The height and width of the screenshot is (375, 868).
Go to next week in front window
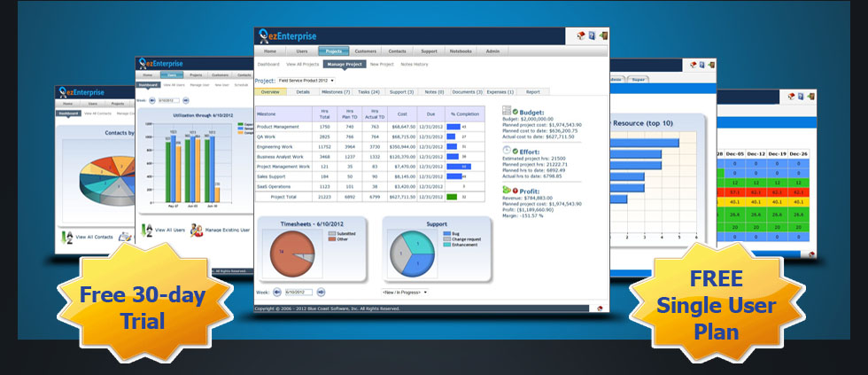321,292
